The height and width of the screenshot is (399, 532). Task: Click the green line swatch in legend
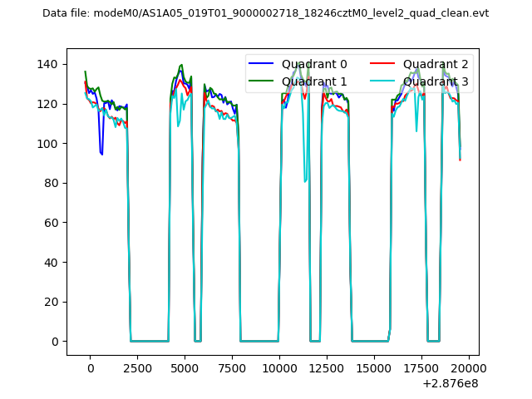point(263,81)
